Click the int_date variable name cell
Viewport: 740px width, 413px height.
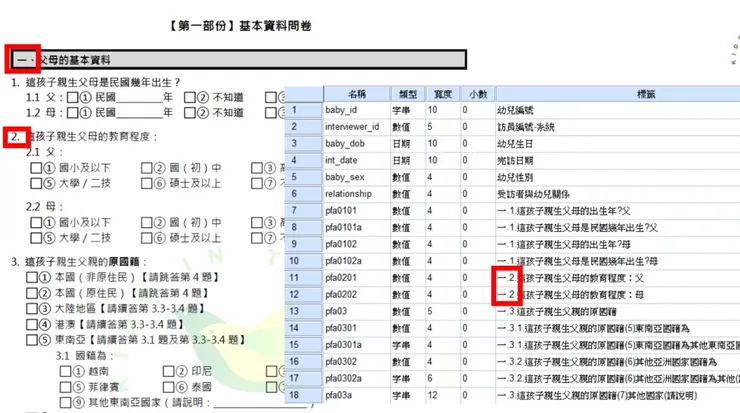tap(357, 160)
